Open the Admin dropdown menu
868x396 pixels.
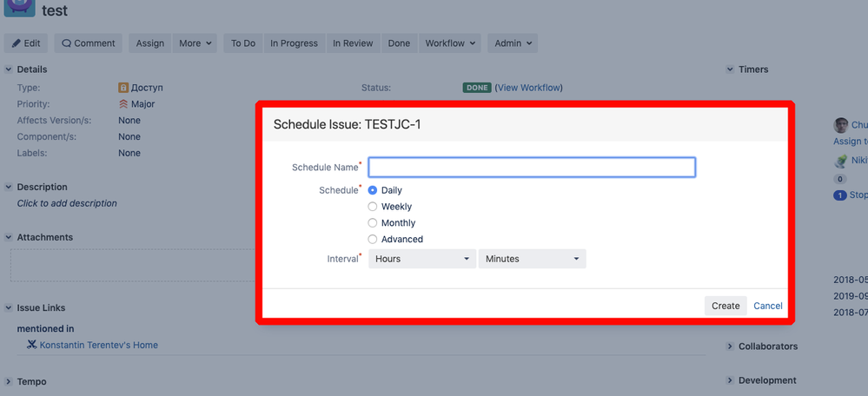click(513, 43)
